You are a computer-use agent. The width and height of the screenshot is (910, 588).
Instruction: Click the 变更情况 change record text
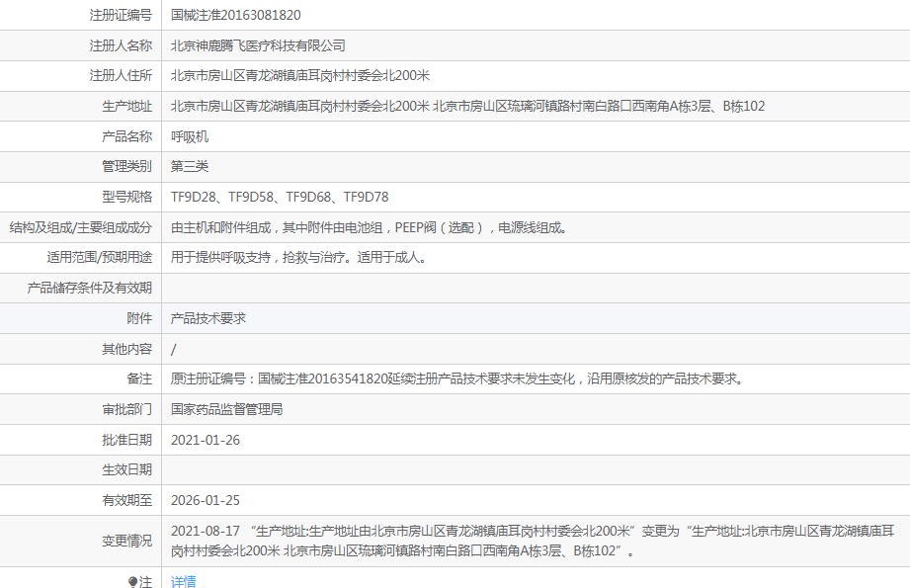pos(533,541)
